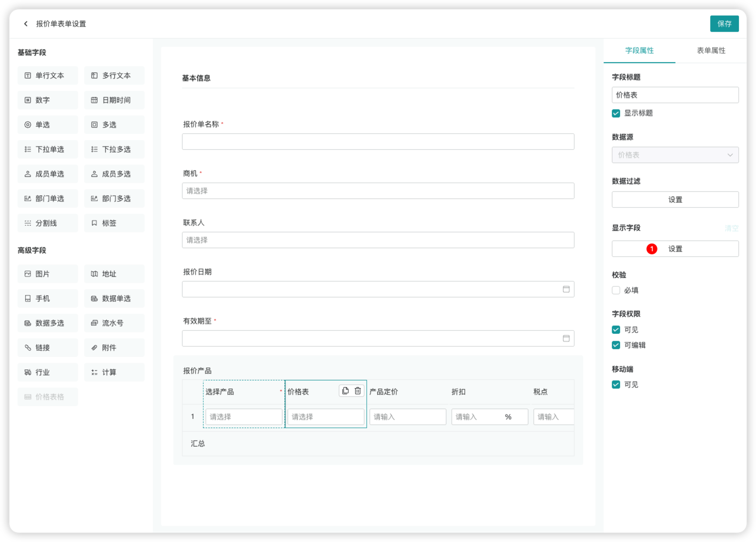Uncheck the 显示标题 checkbox
756x542 pixels.
click(x=616, y=113)
